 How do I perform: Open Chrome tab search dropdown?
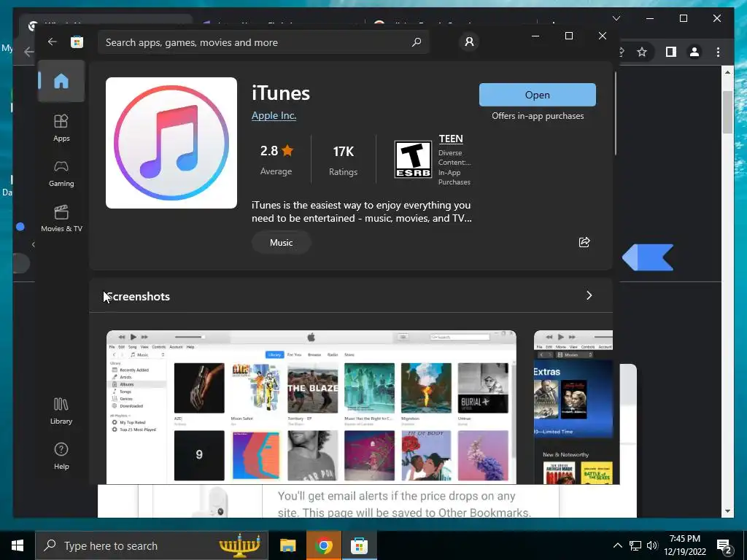[616, 18]
